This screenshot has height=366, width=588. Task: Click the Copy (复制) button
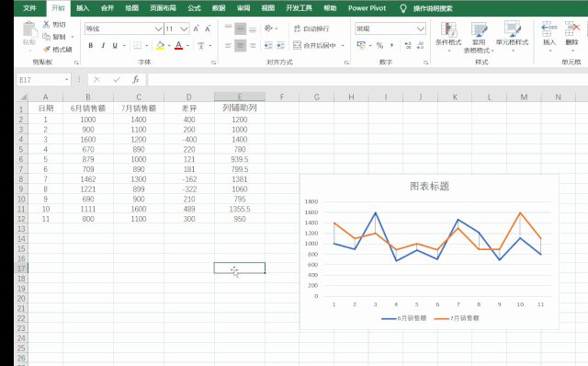point(54,37)
